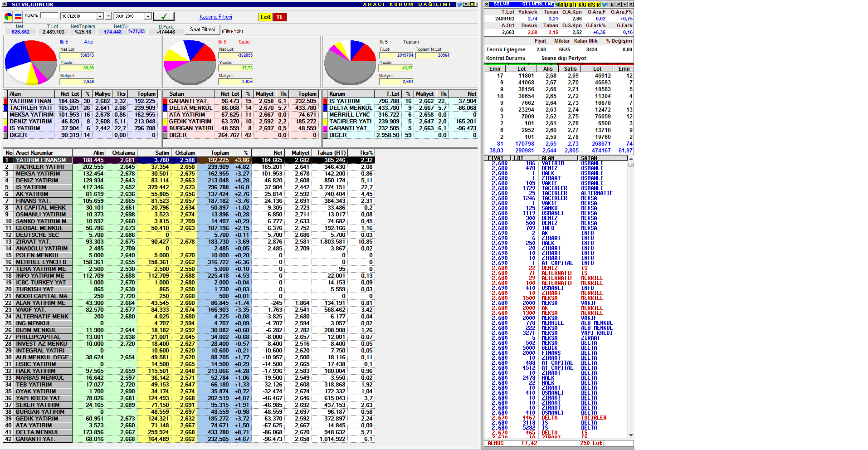Select the GARANTI YAT. row number 42

[189, 439]
